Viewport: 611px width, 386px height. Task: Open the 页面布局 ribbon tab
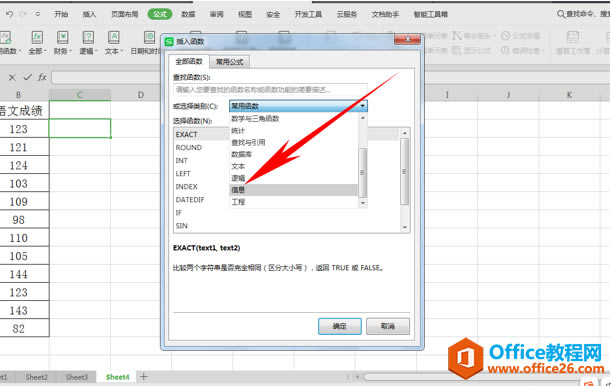pyautogui.click(x=125, y=14)
